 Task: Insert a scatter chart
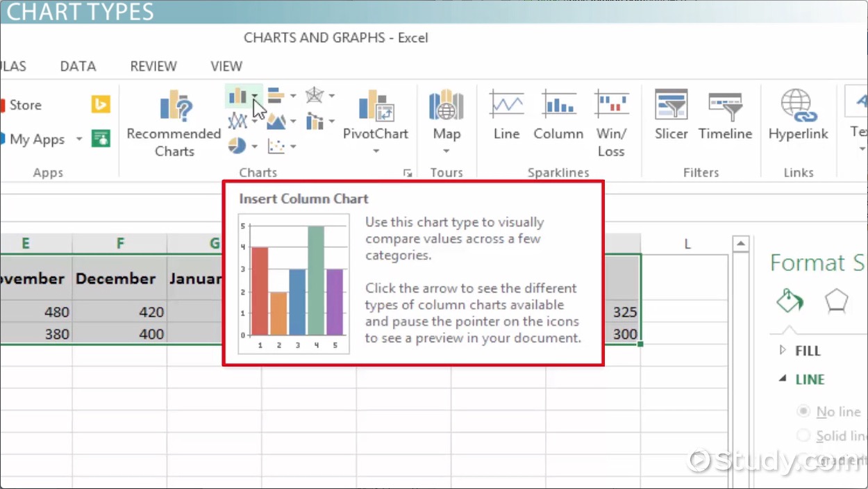coord(276,146)
